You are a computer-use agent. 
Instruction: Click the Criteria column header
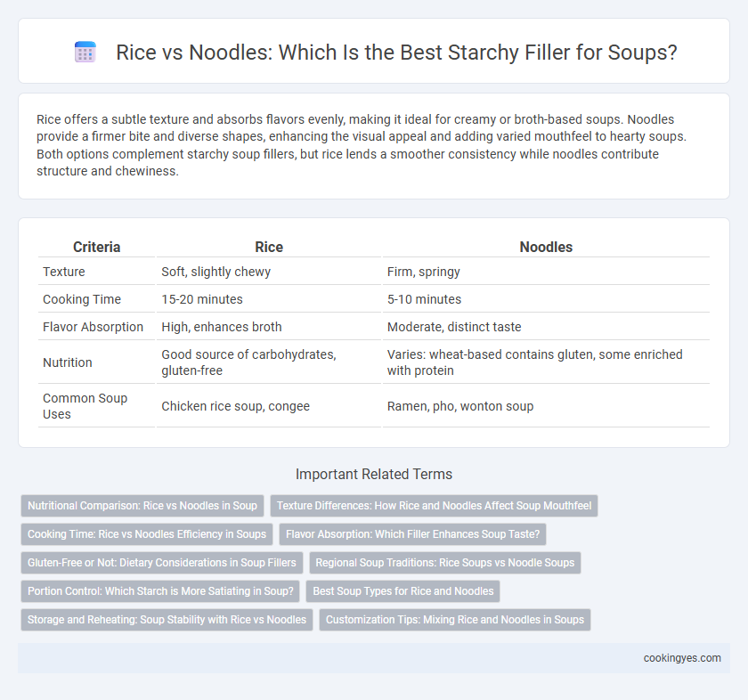tap(96, 247)
